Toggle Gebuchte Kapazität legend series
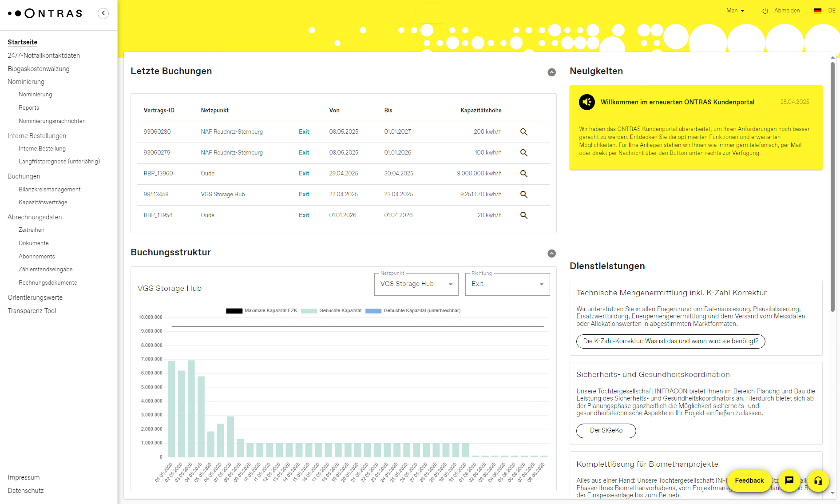840x504 pixels. point(331,311)
